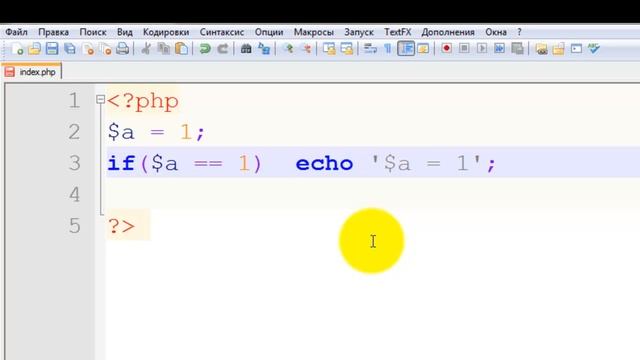Open the TextFX menu
The width and height of the screenshot is (640, 360).
coord(398,32)
